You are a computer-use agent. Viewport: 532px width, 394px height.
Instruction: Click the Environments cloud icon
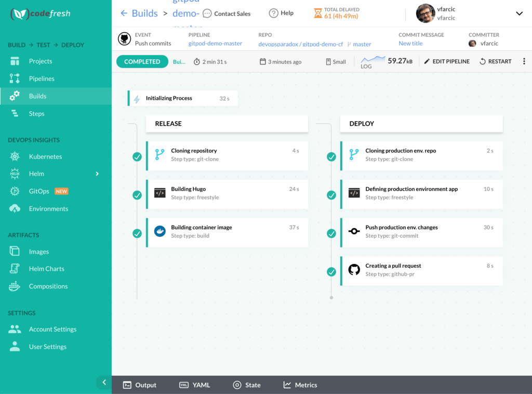pos(15,209)
